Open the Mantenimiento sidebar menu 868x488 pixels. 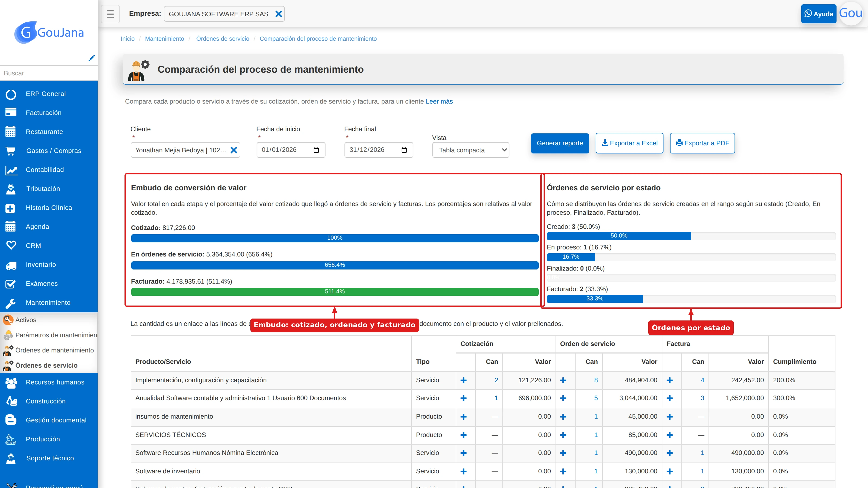click(49, 303)
